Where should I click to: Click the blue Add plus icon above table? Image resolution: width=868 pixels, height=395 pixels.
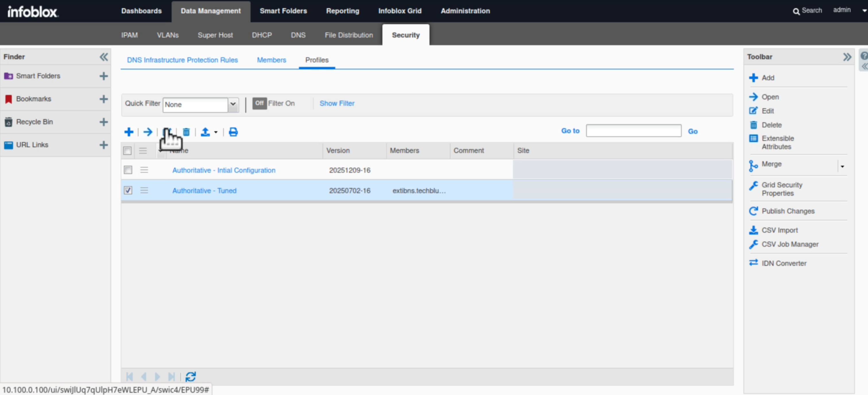(x=129, y=132)
